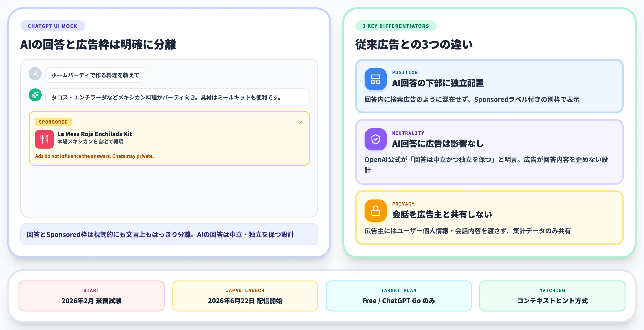Select the TARGET PLAN Free / ChatGPT Go card
This screenshot has width=644, height=330.
pyautogui.click(x=399, y=296)
